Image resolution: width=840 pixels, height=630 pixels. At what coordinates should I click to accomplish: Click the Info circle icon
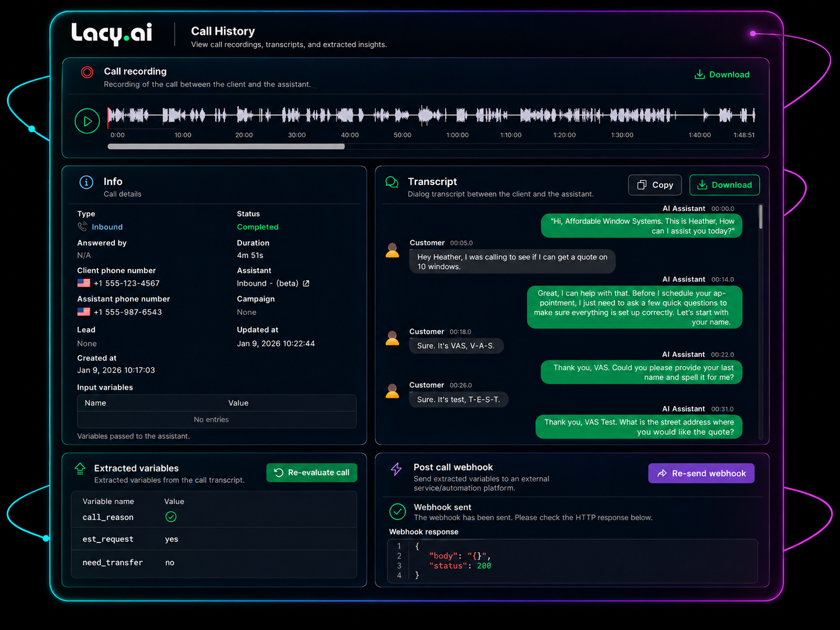[86, 182]
